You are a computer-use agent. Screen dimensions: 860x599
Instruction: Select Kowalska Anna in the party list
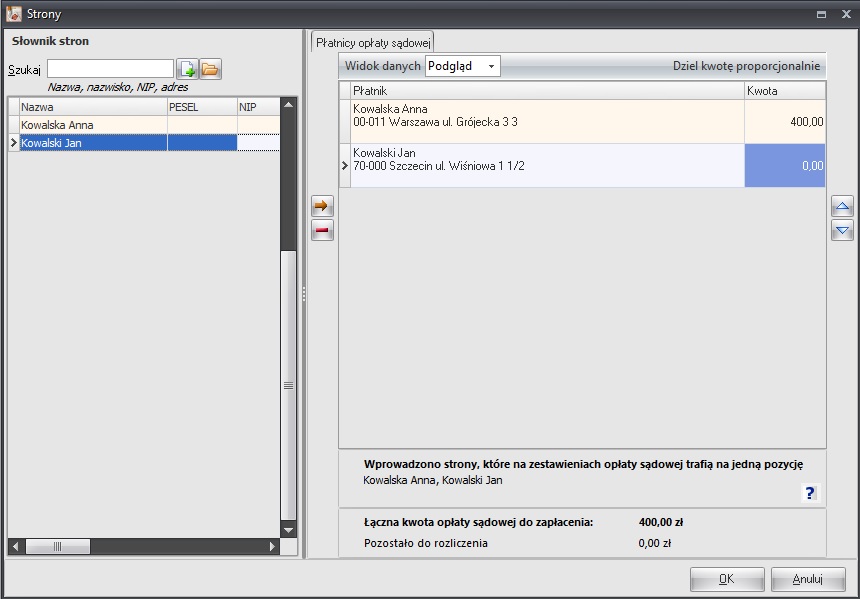click(x=92, y=125)
